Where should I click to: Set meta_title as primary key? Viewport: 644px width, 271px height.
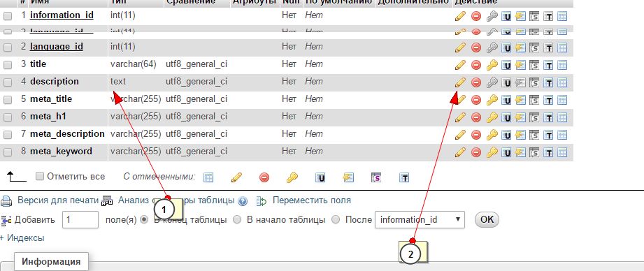492,100
